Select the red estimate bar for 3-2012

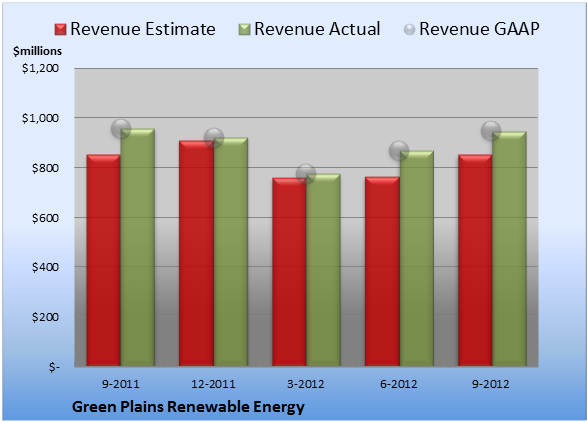coord(289,272)
